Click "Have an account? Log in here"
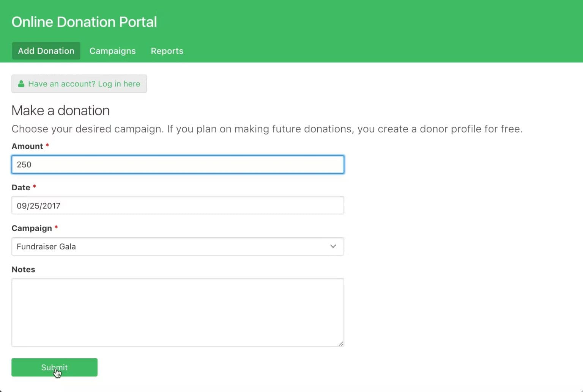 tap(84, 84)
